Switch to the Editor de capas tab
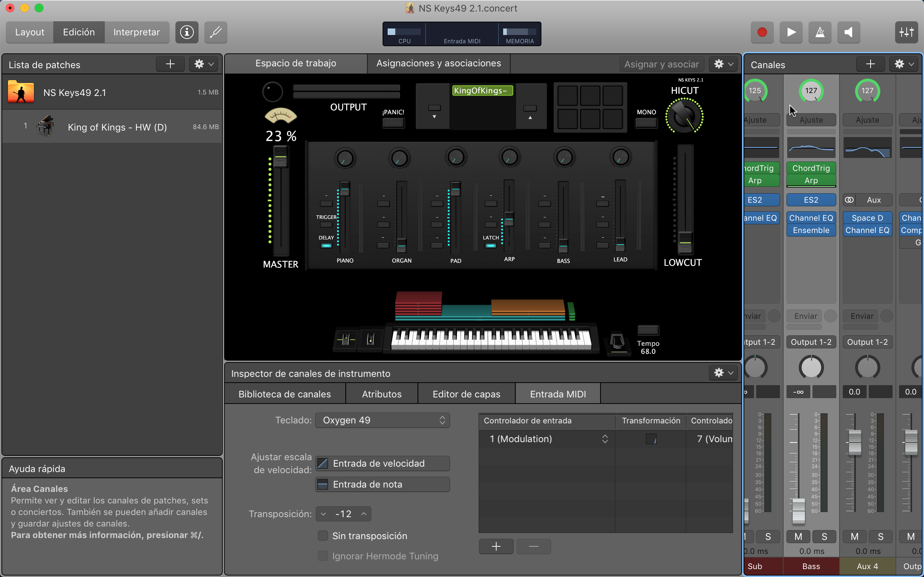924x577 pixels. 466,394
